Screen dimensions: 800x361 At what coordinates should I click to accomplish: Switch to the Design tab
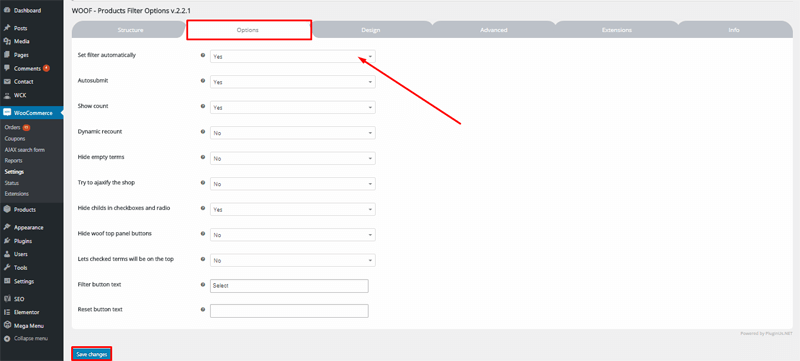371,30
